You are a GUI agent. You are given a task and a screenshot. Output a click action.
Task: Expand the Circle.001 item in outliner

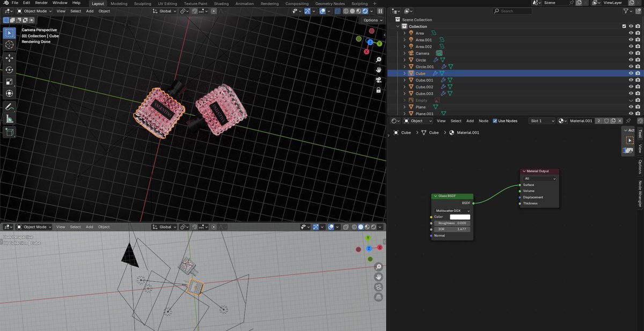[x=404, y=67]
